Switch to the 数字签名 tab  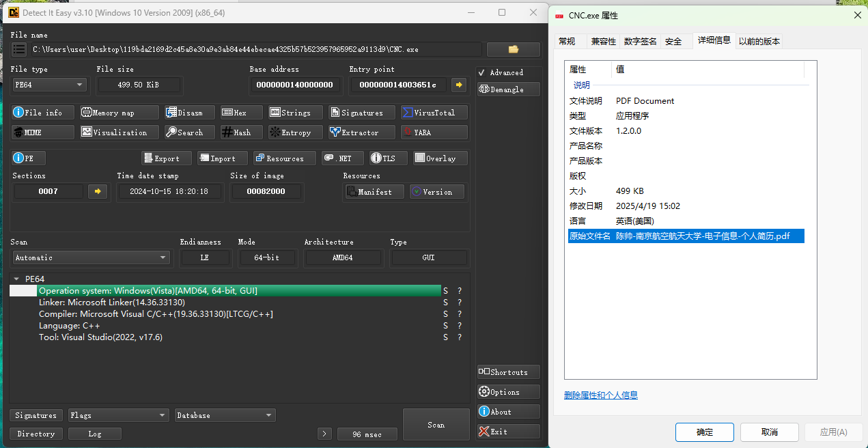pyautogui.click(x=641, y=41)
